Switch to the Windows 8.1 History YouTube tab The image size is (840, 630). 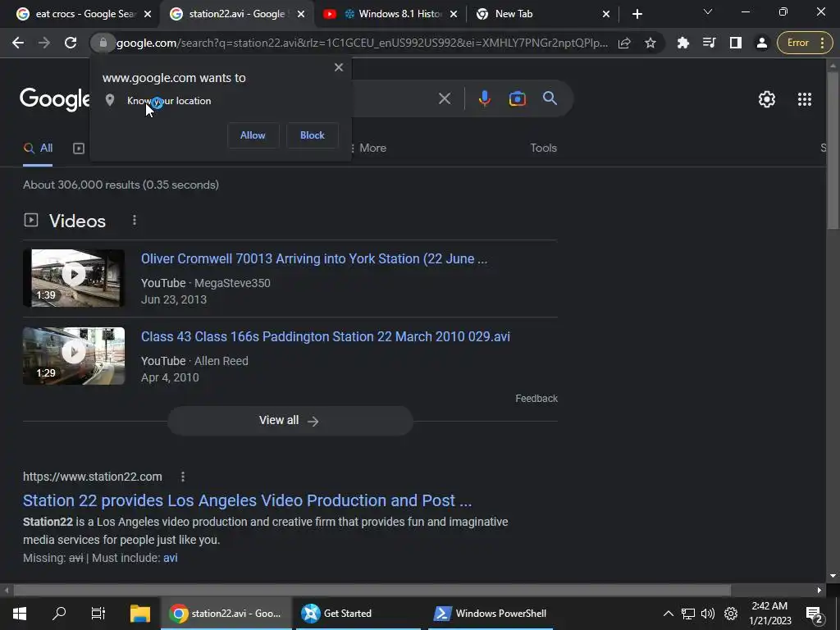[391, 14]
